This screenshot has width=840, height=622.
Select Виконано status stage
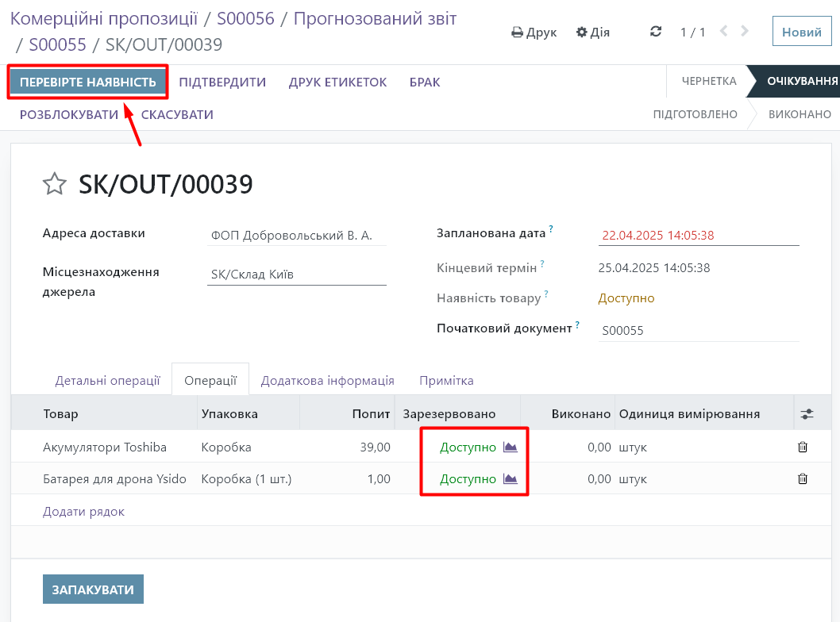tap(799, 114)
